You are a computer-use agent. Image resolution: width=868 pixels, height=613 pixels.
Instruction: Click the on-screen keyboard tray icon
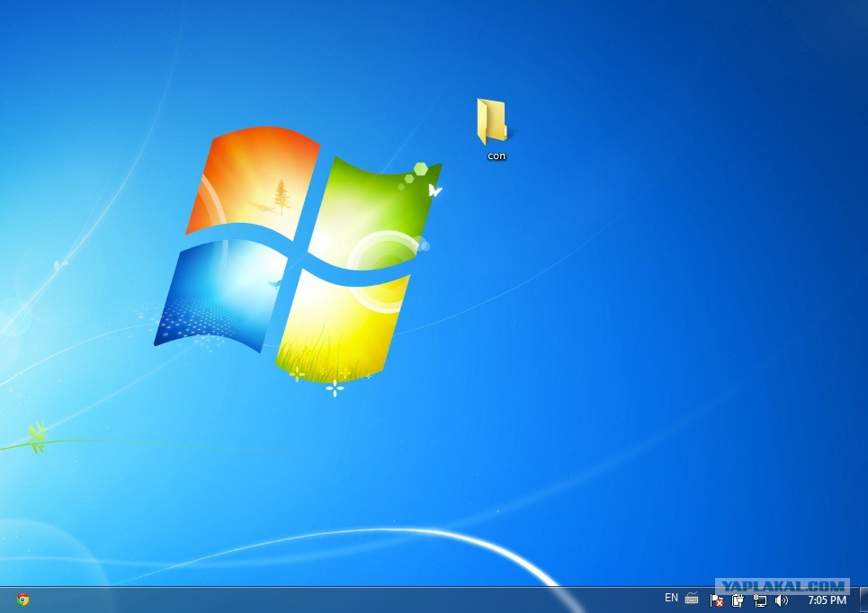click(x=692, y=598)
